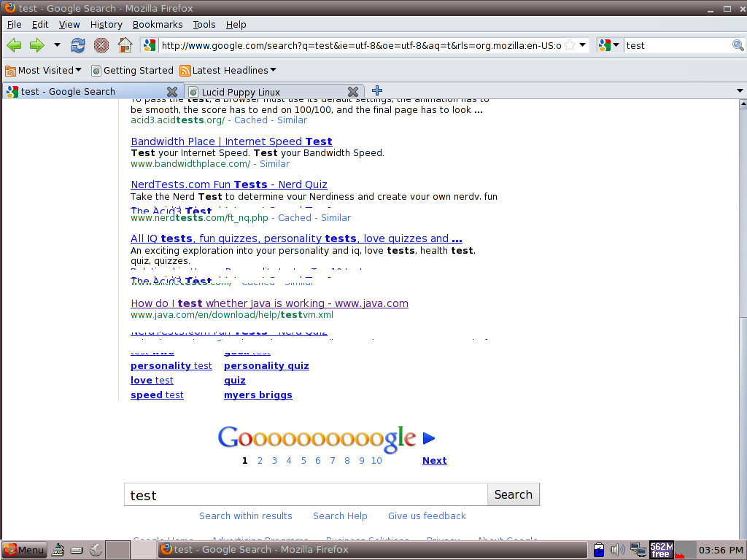Reload the current page
Screen dimensions: 747x560
(x=77, y=45)
